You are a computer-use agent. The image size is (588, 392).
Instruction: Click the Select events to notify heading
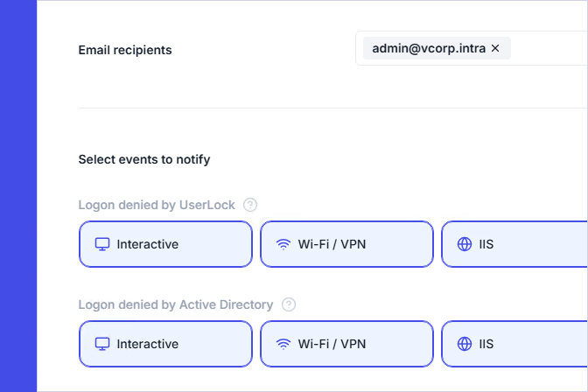pos(144,159)
